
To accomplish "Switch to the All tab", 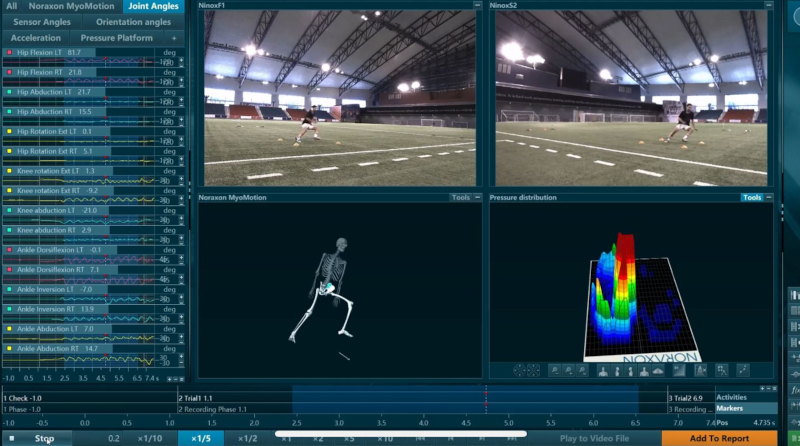I will 11,6.
